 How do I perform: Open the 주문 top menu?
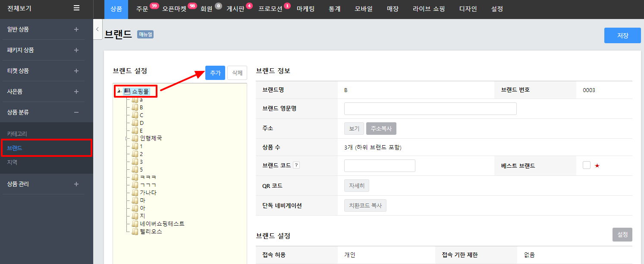(x=142, y=9)
